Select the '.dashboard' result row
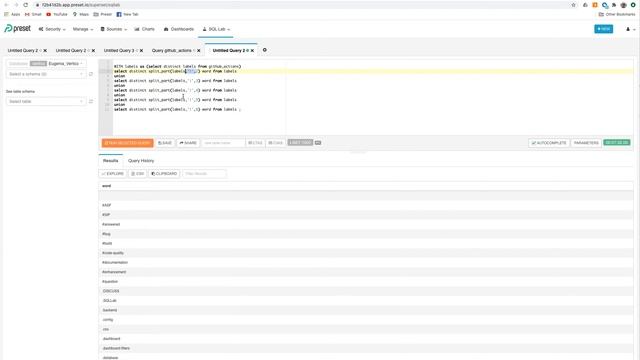Image resolution: width=640 pixels, height=360 pixels. pyautogui.click(x=366, y=339)
